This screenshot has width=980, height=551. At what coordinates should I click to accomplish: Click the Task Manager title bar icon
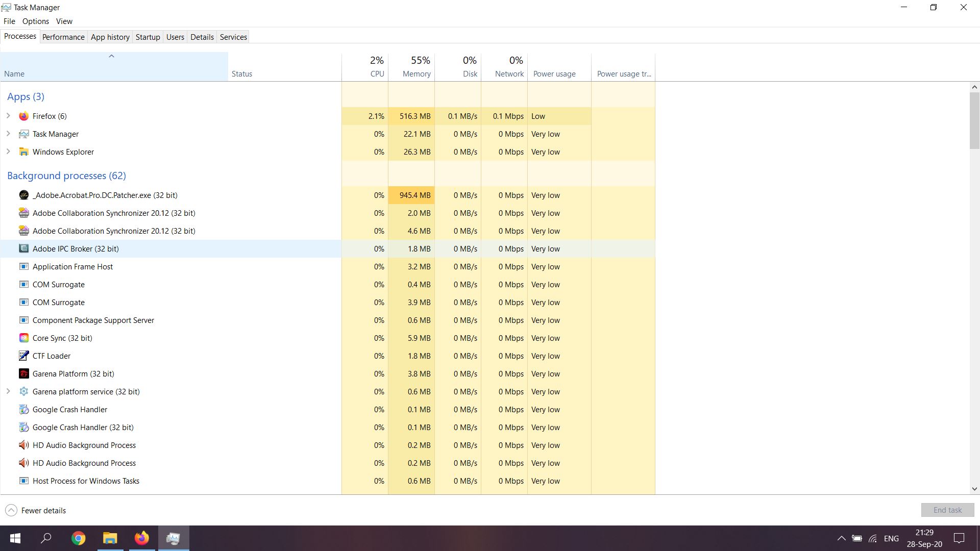6,7
